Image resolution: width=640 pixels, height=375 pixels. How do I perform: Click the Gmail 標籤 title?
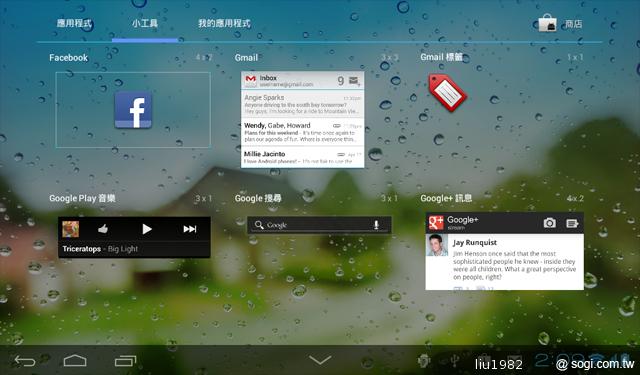point(442,57)
